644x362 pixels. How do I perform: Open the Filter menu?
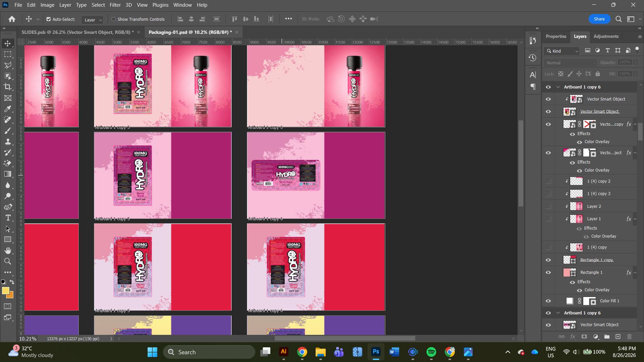(x=115, y=5)
